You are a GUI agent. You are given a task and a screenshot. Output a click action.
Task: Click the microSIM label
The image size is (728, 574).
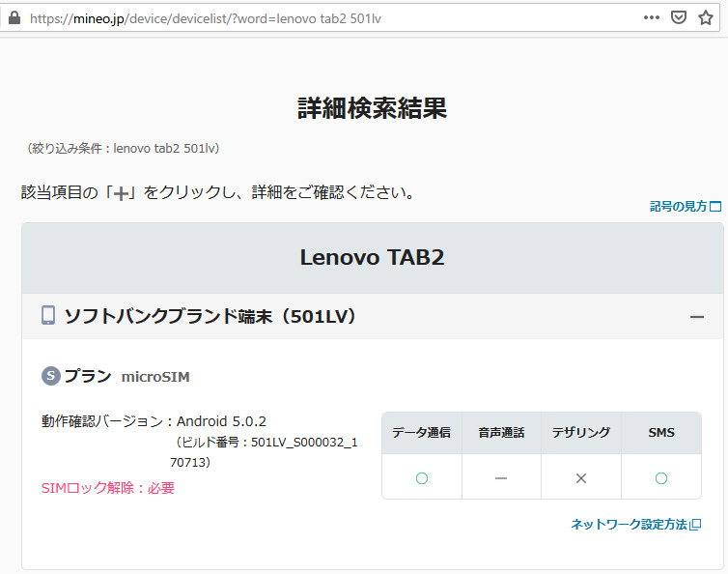(155, 377)
